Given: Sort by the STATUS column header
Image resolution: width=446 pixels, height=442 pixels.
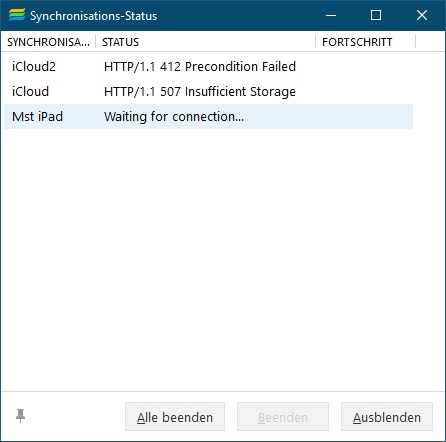Looking at the screenshot, I should [205, 42].
